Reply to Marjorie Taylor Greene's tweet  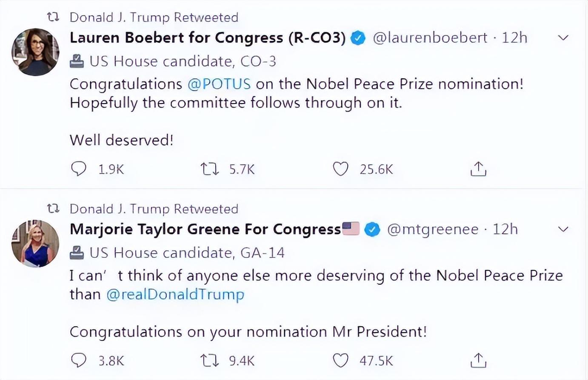click(79, 360)
